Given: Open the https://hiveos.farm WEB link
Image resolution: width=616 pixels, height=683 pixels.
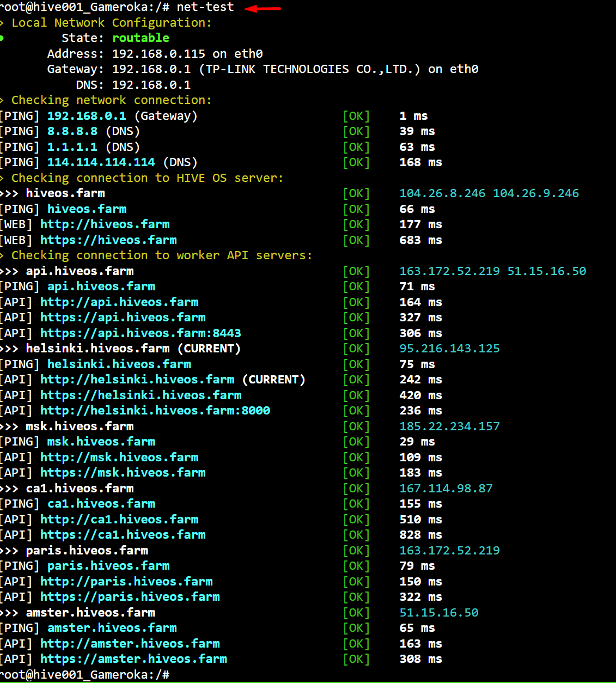Looking at the screenshot, I should point(108,240).
